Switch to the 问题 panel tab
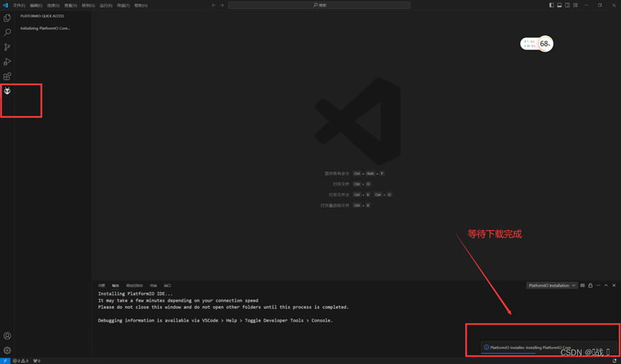 point(102,286)
